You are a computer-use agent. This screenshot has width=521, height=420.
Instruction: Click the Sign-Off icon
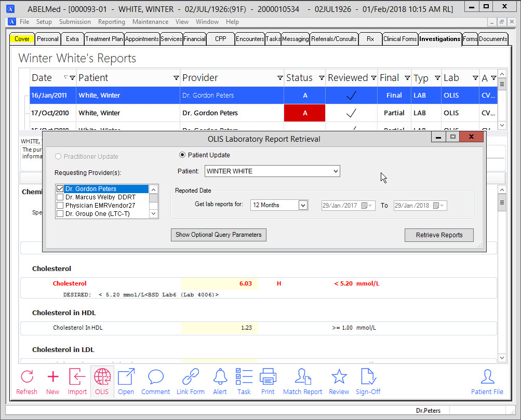[368, 381]
